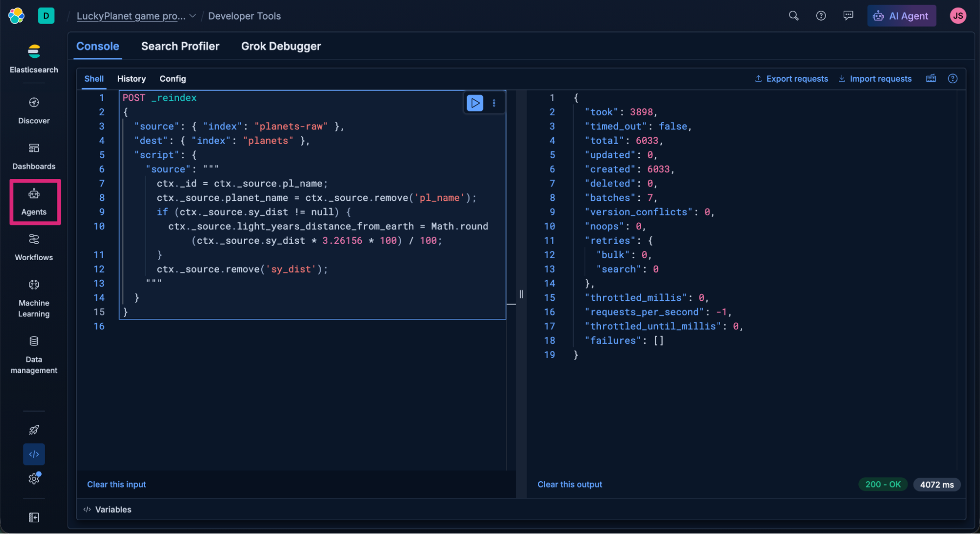Viewport: 980px width, 534px height.
Task: Open Discover in the sidebar
Action: [34, 111]
